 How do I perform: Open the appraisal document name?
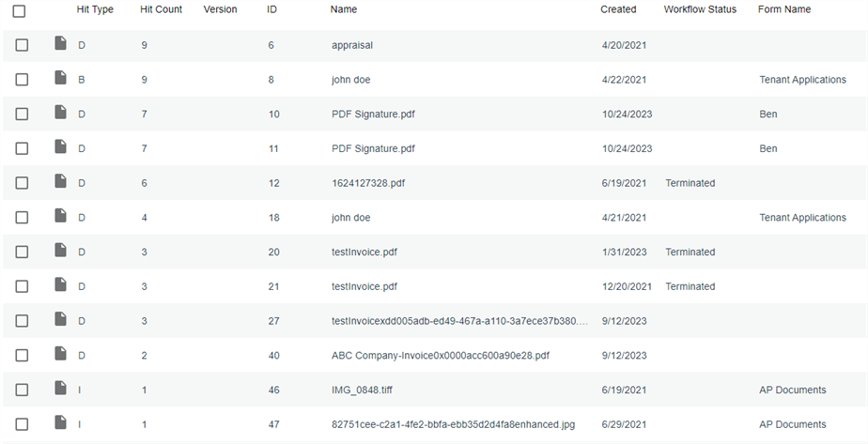352,45
